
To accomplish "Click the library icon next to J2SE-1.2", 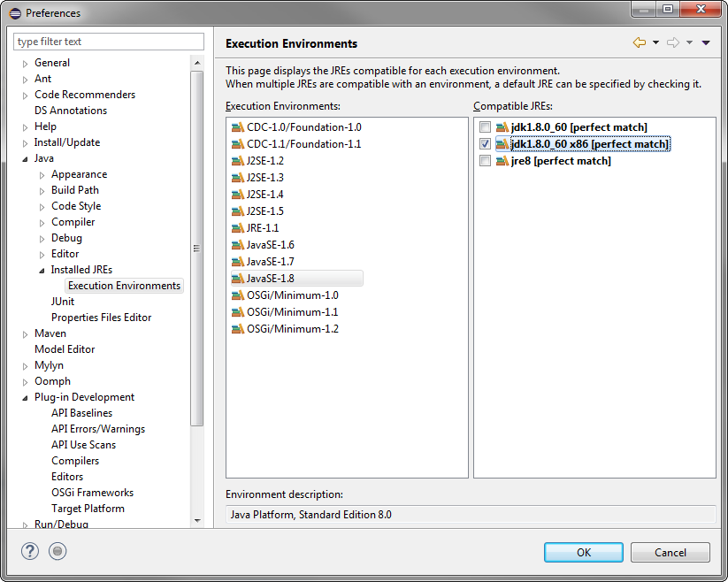I will (x=238, y=161).
